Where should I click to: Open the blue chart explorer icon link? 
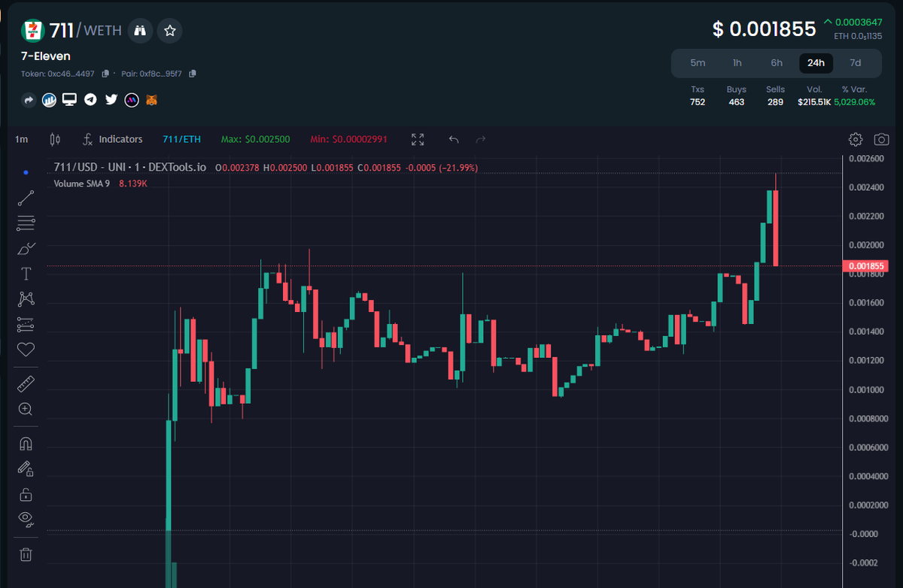[x=49, y=99]
